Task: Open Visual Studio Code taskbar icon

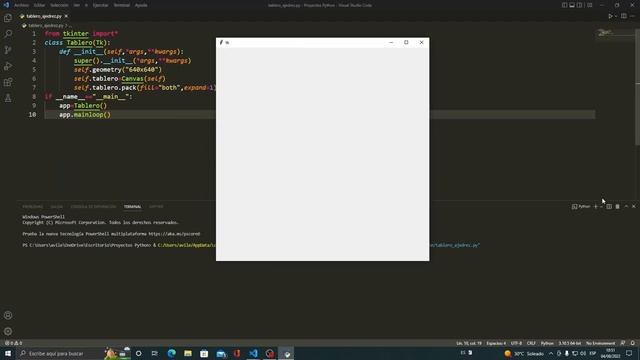Action: pos(253,353)
